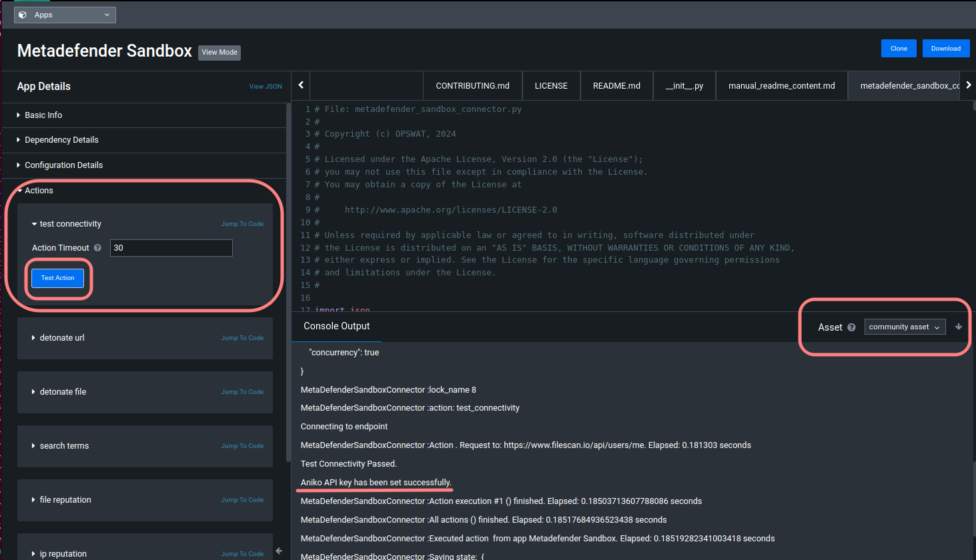The width and height of the screenshot is (976, 560).
Task: Click the filescan.io request console line
Action: point(526,445)
